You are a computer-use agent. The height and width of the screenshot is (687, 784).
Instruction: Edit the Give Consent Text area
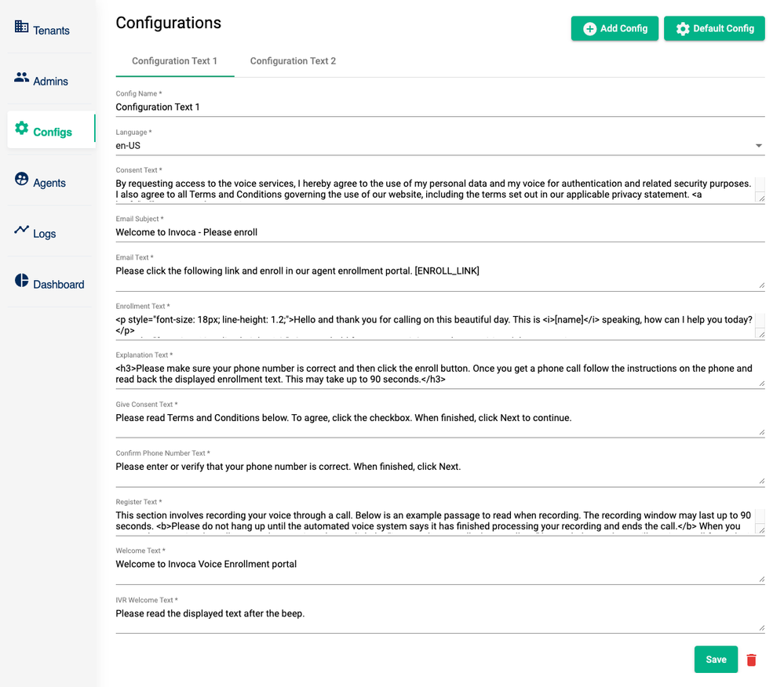tap(440, 423)
